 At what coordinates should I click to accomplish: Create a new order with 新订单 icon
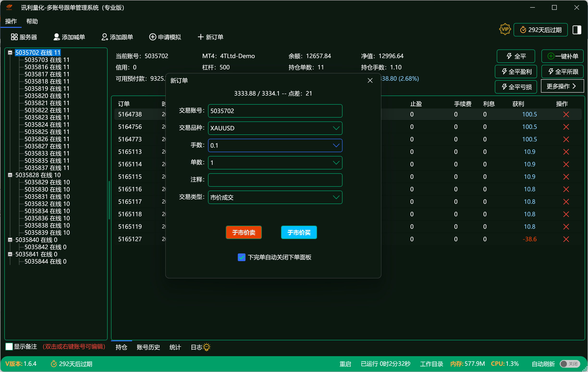pyautogui.click(x=201, y=37)
